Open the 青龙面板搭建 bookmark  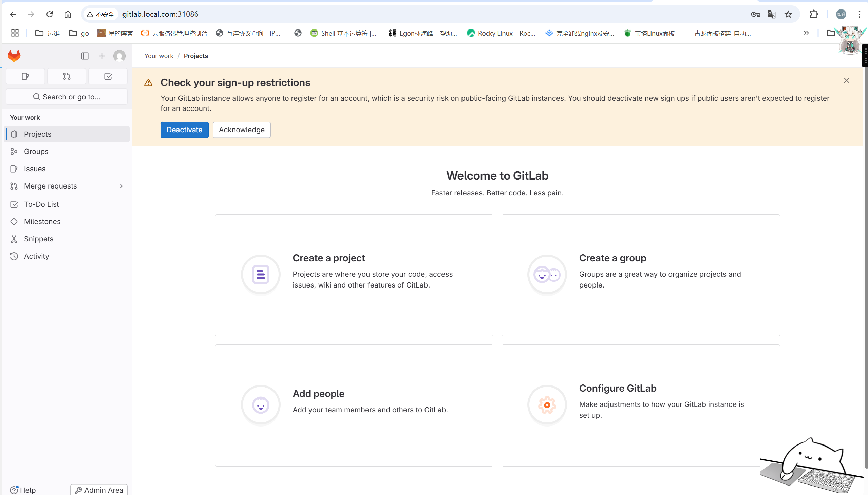click(722, 33)
